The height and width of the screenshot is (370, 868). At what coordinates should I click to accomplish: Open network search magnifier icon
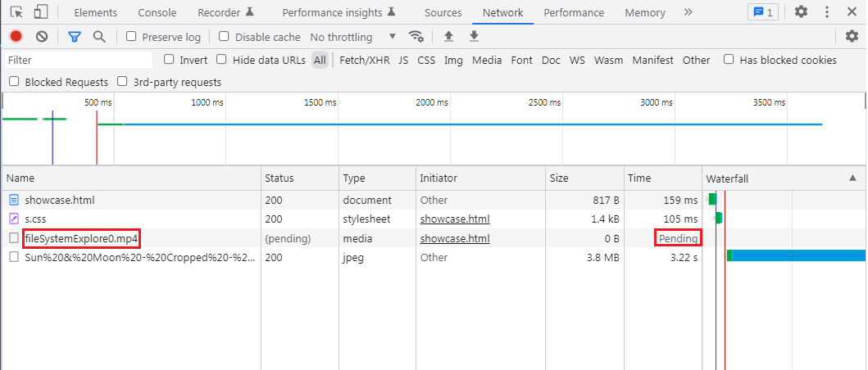[99, 37]
